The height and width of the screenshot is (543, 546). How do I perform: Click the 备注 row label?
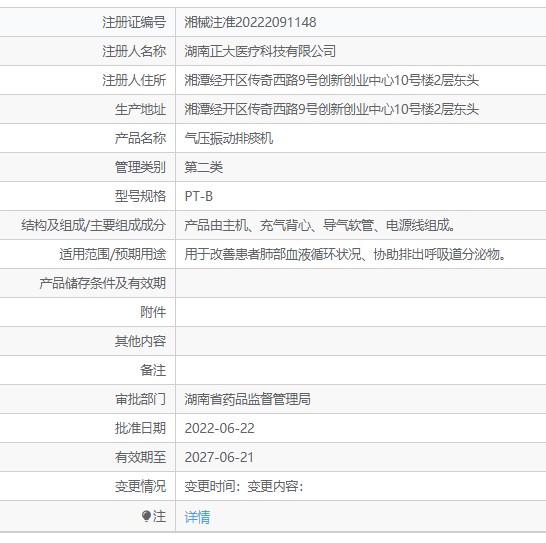153,370
